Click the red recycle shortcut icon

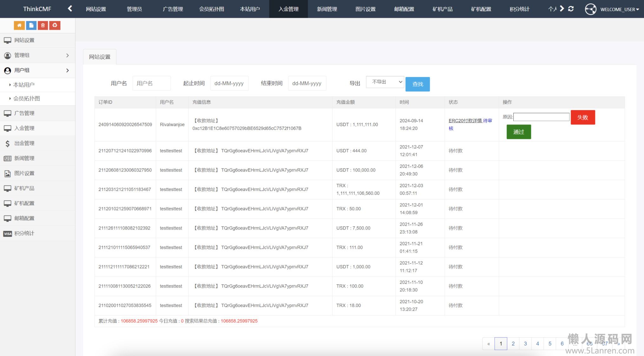coord(55,25)
